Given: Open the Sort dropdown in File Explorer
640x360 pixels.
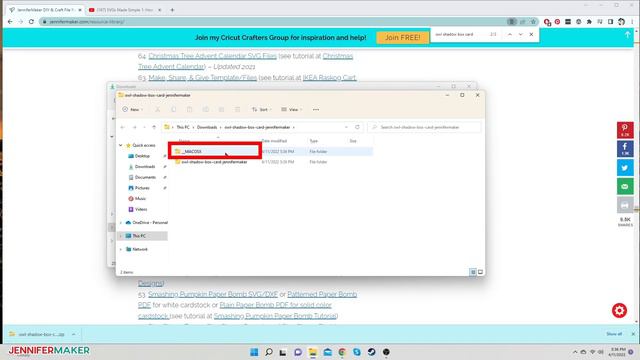Looking at the screenshot, I should pos(261,109).
